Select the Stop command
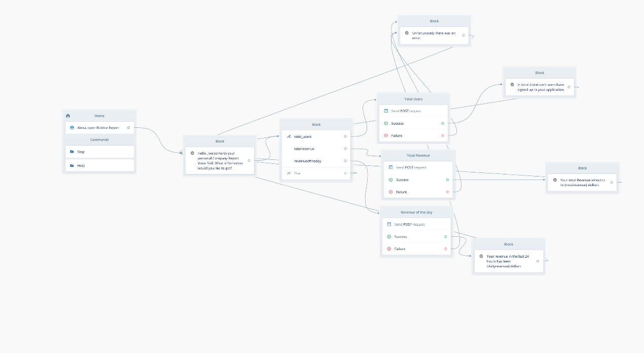Viewport: 644px width, 353px height. [x=99, y=152]
